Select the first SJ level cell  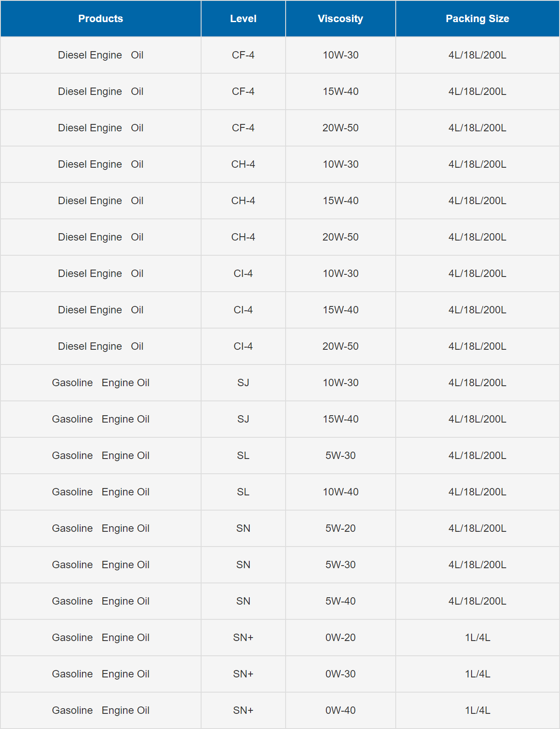[x=243, y=383]
